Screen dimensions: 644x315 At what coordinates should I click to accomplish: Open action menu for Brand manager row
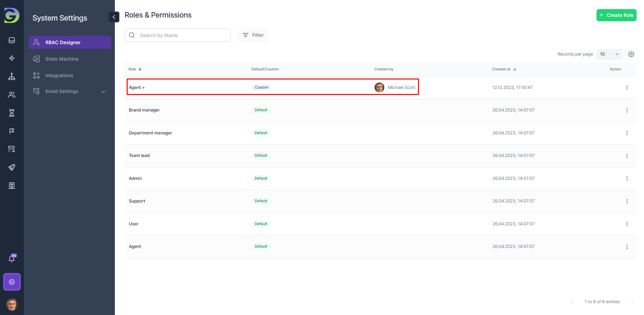[x=626, y=111]
